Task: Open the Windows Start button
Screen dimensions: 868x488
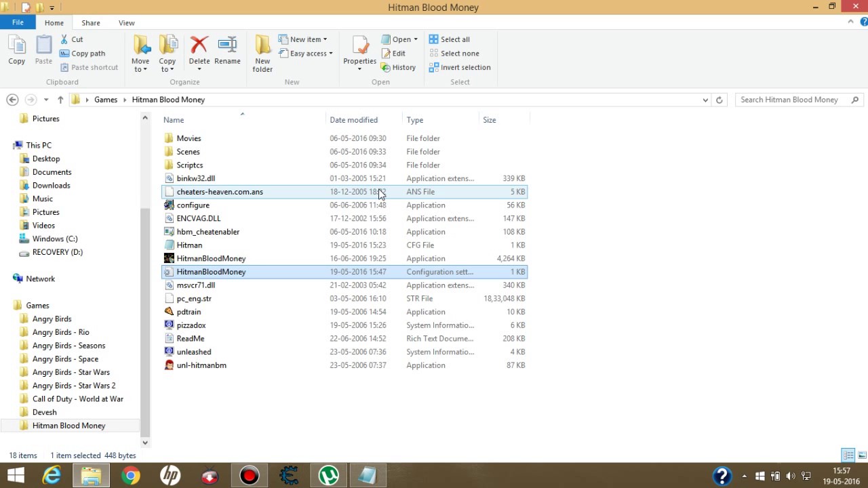Action: click(16, 475)
